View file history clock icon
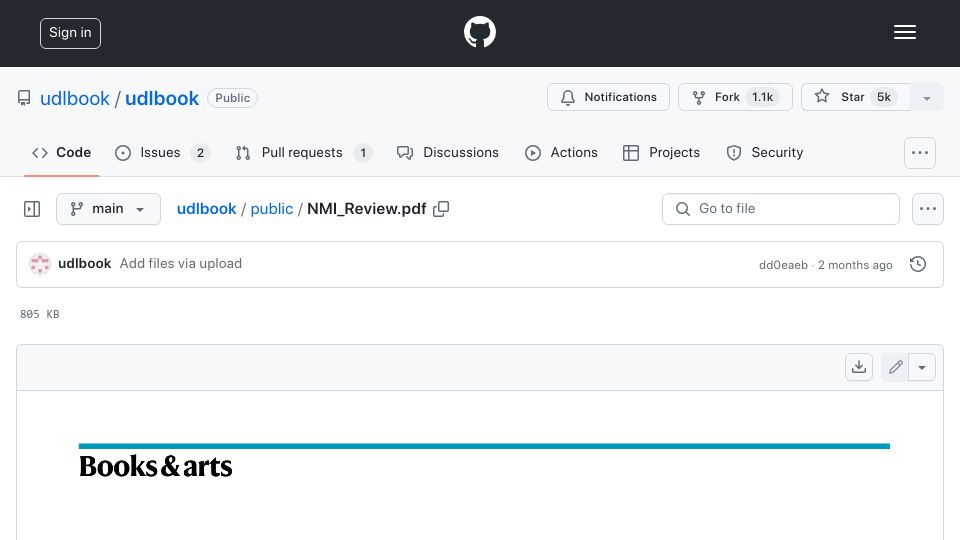960x540 pixels. click(x=918, y=264)
